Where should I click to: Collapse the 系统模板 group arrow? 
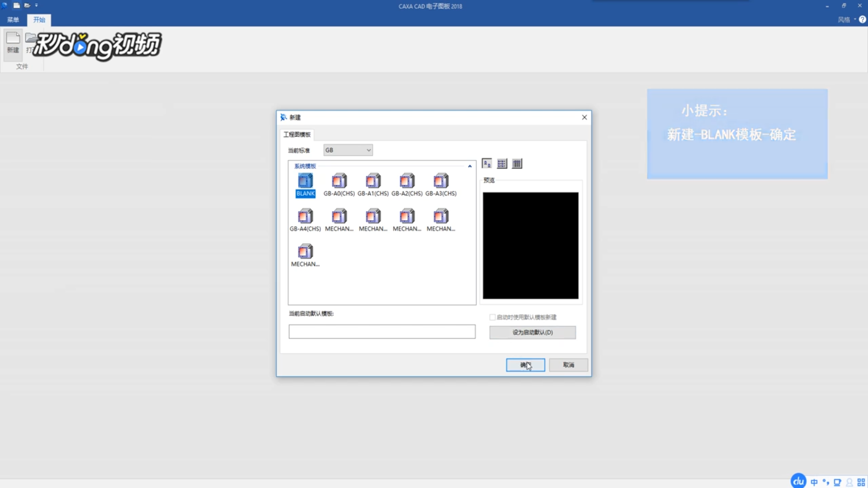[470, 166]
